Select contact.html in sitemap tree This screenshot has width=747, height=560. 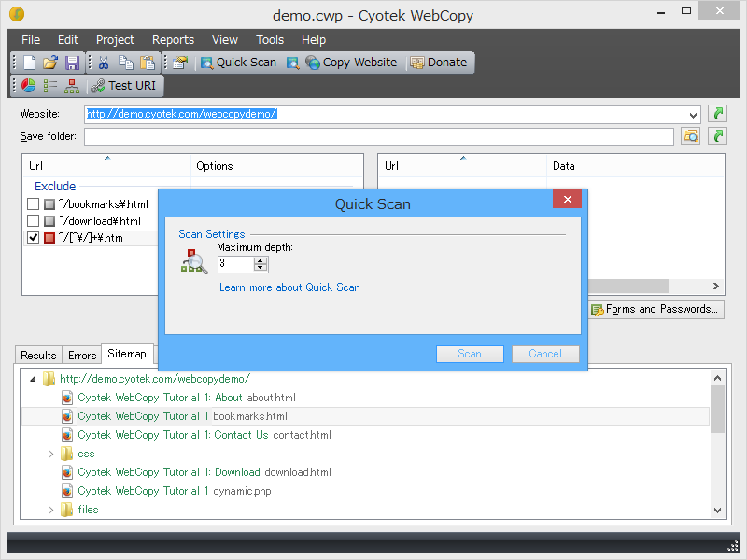tap(196, 435)
